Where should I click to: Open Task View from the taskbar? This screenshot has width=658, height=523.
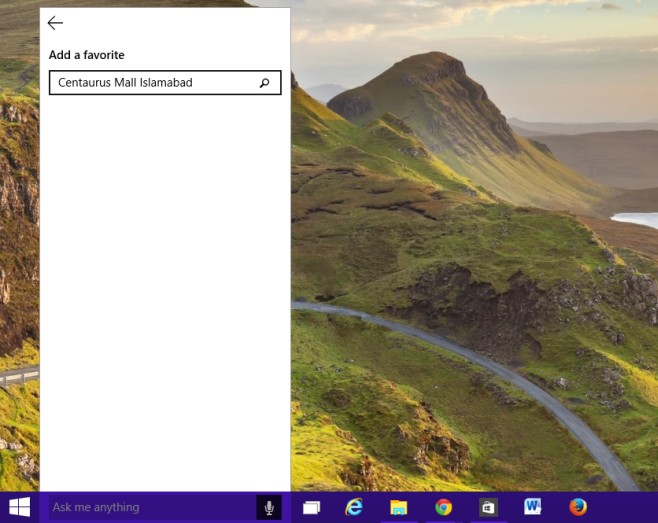[x=311, y=507]
